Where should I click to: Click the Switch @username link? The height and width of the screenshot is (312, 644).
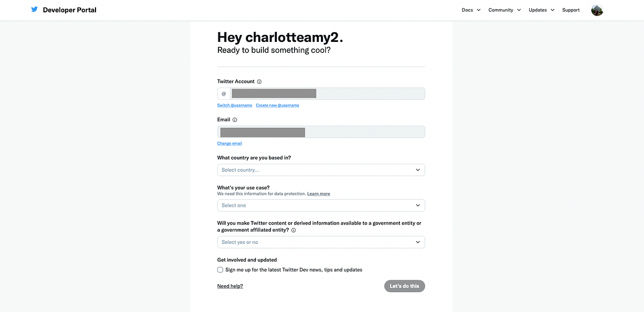(235, 105)
